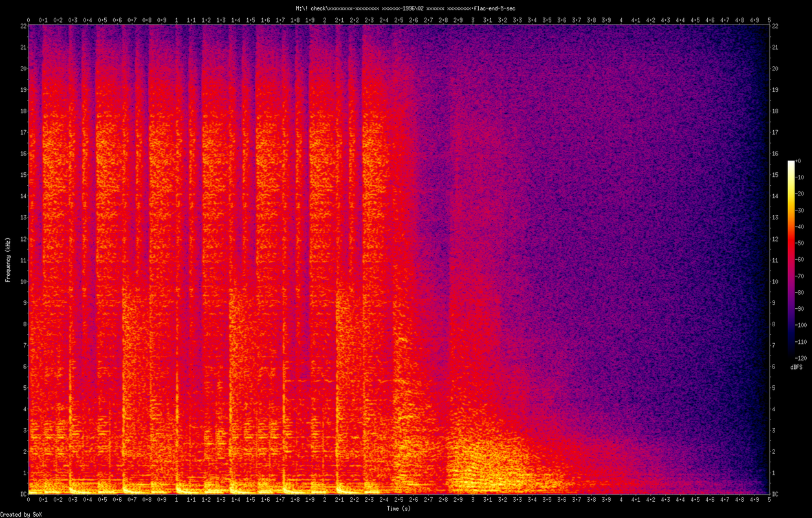Click the "-120" value on the color scale

[x=802, y=357]
